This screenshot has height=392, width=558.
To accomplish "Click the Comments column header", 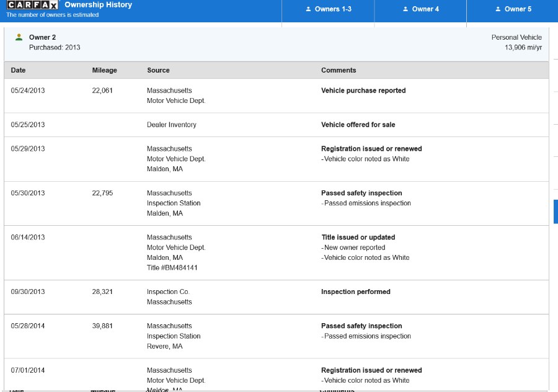I will click(339, 70).
